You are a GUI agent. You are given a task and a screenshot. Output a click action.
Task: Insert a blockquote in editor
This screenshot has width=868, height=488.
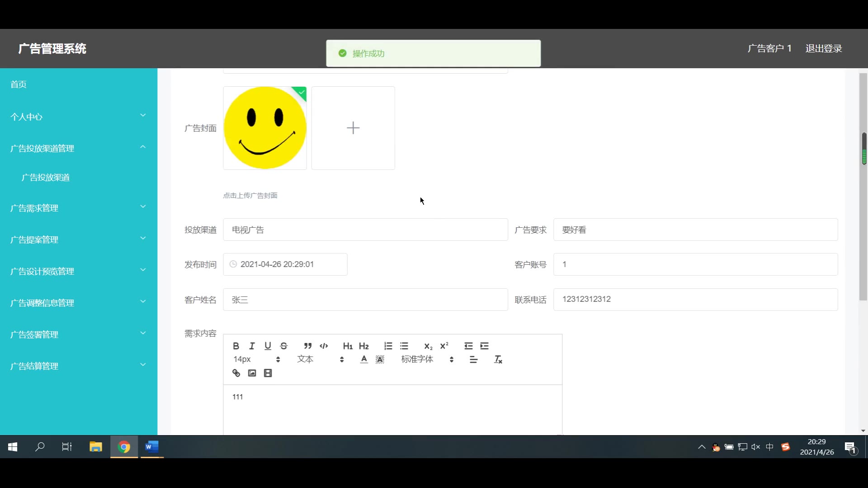pyautogui.click(x=308, y=346)
